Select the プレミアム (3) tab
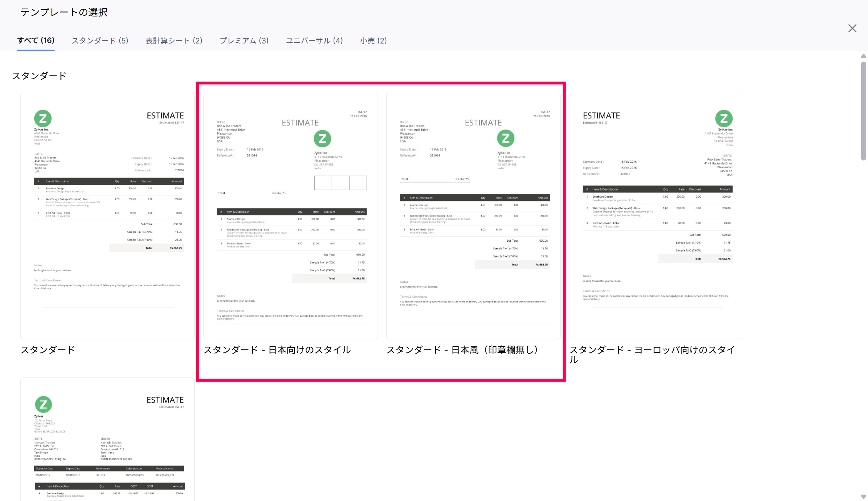 (244, 41)
